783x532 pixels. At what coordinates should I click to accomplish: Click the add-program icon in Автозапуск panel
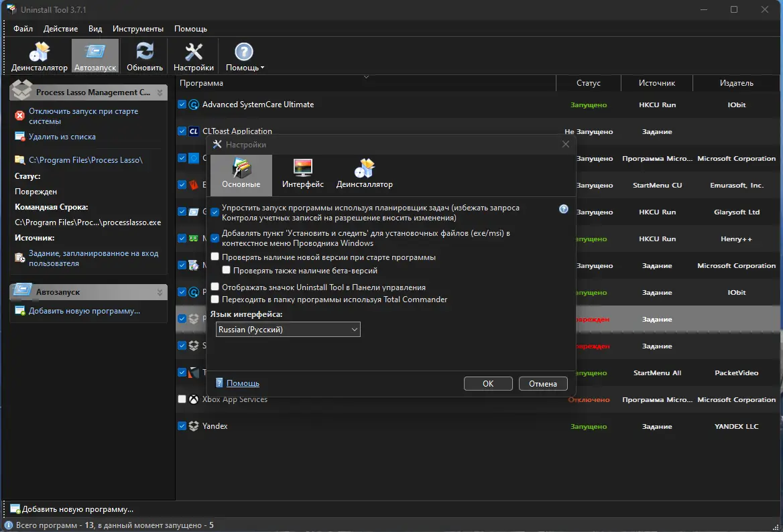click(19, 311)
